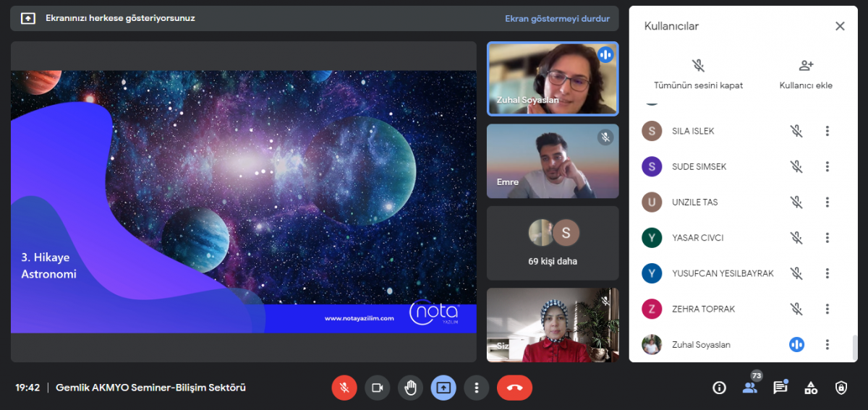The height and width of the screenshot is (410, 868).
Task: Open options menu for UNZILE TAS
Action: pos(827,202)
